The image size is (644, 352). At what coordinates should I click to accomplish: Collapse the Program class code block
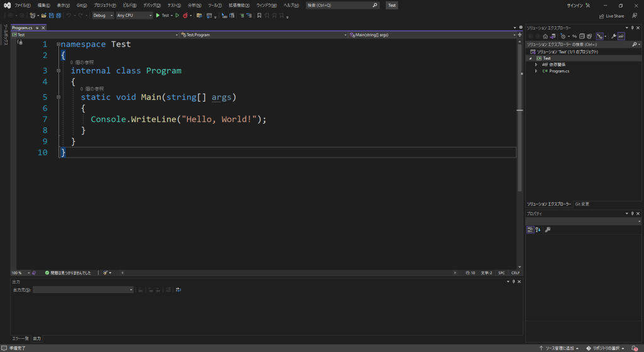tap(58, 70)
